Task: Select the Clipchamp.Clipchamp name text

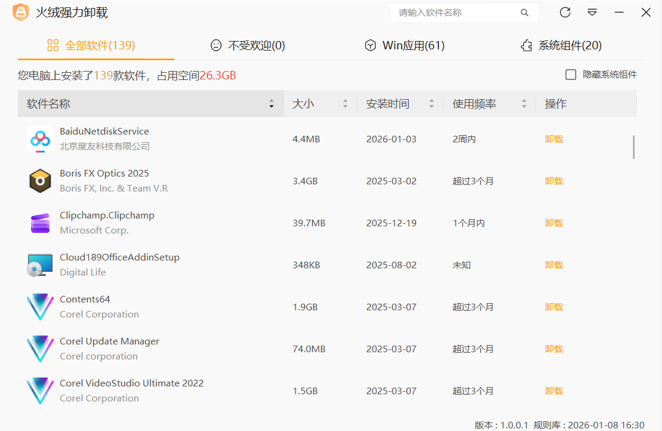Action: point(107,215)
